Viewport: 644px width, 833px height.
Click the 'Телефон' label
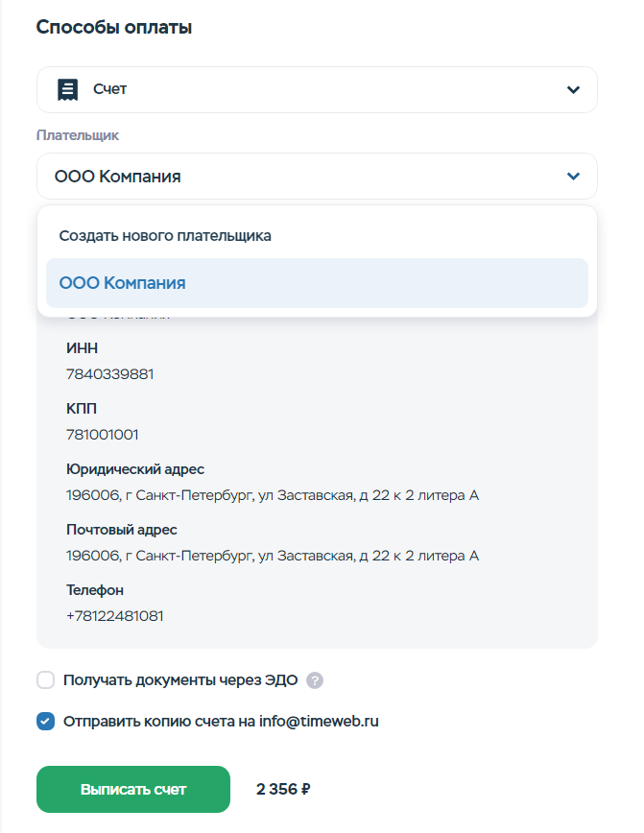coord(94,590)
